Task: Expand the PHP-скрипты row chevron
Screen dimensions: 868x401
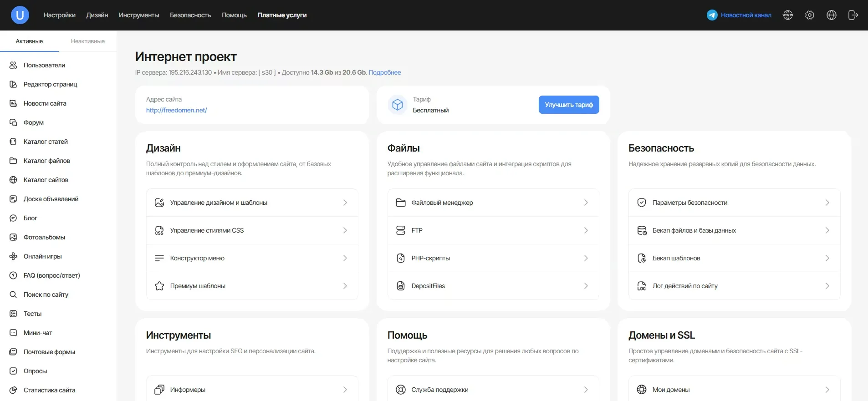Action: (586, 258)
